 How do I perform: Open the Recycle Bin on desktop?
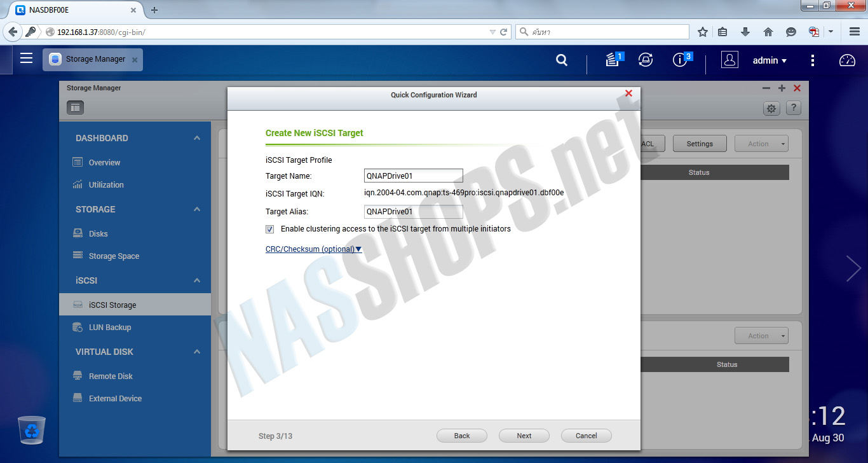point(31,430)
